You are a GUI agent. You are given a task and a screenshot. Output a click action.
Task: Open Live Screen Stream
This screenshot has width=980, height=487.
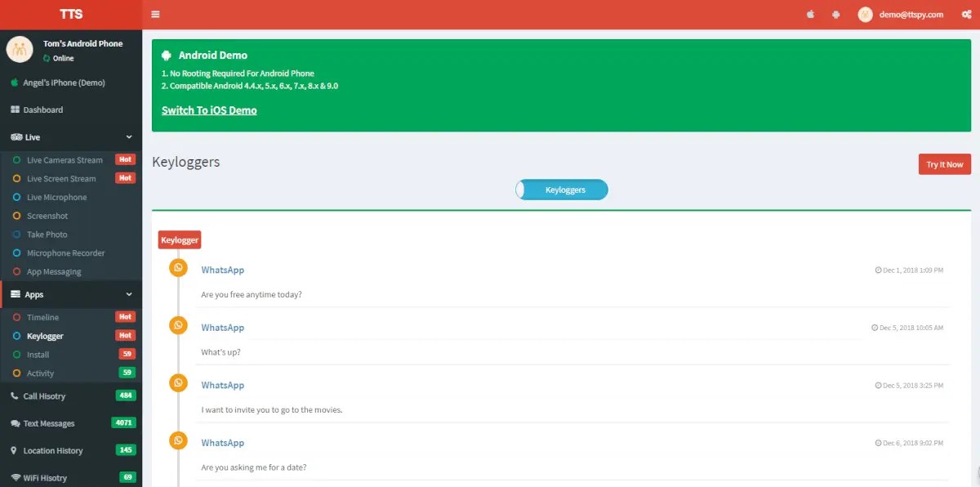pos(61,179)
